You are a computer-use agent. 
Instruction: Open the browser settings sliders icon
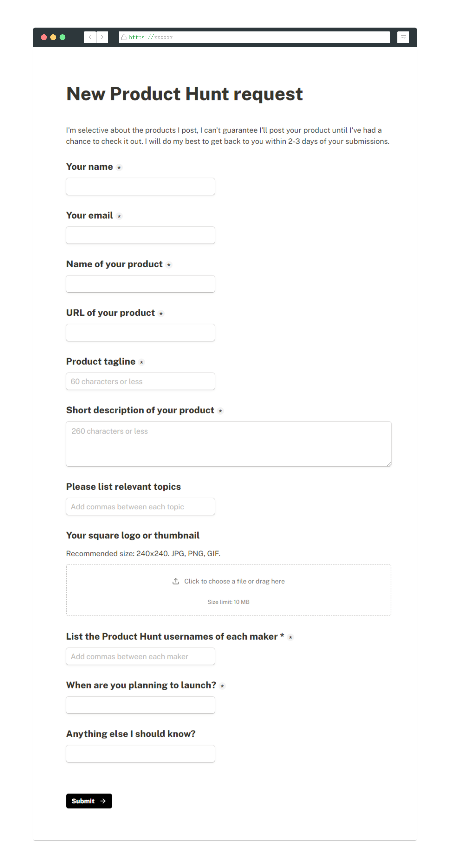tap(403, 37)
